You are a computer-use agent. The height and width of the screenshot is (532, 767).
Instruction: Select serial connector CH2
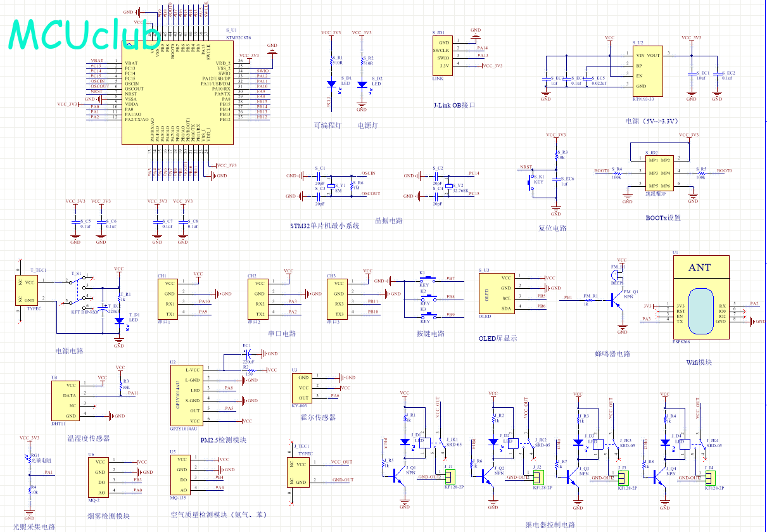tap(258, 298)
